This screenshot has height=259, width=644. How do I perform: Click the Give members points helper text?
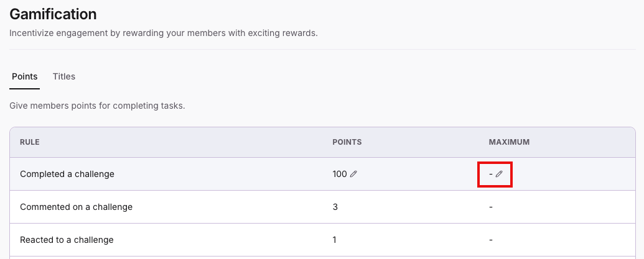point(97,106)
